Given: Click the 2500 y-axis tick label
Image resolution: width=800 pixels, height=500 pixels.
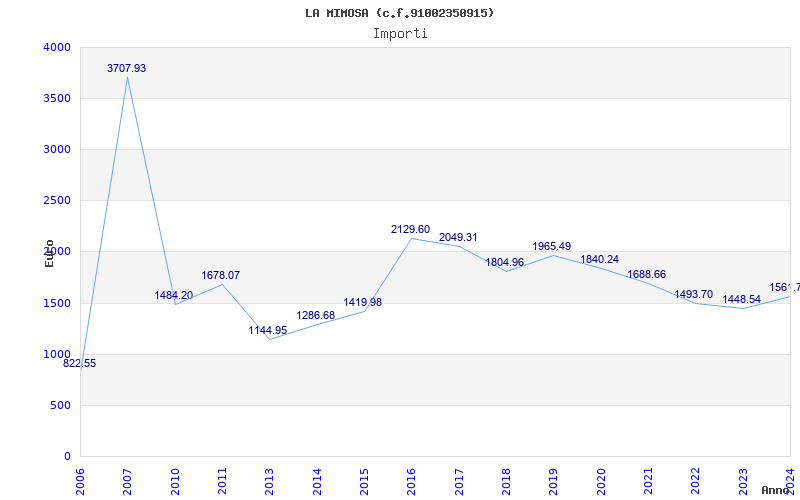Looking at the screenshot, I should (57, 201).
